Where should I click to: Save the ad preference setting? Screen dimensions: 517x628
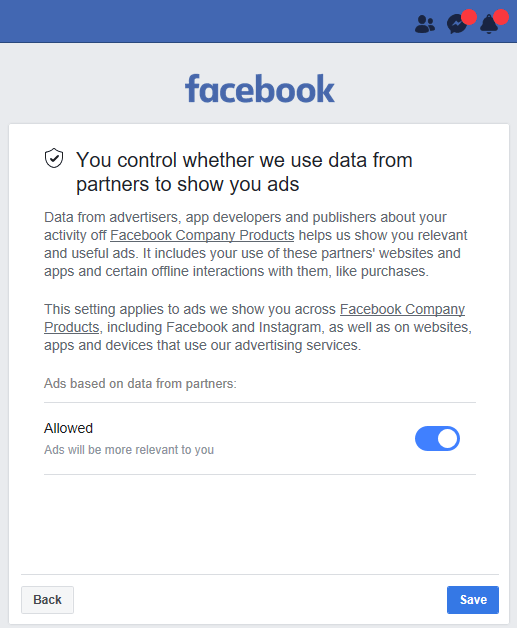(473, 600)
